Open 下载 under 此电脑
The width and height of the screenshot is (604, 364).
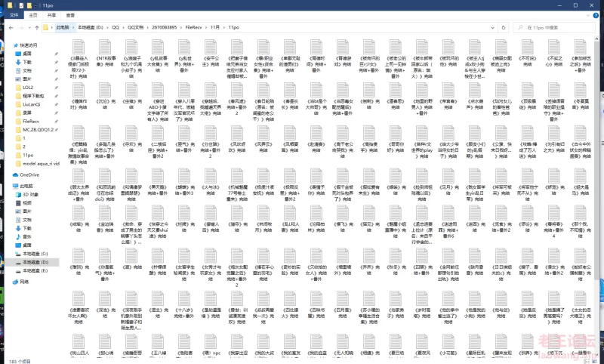click(26, 228)
